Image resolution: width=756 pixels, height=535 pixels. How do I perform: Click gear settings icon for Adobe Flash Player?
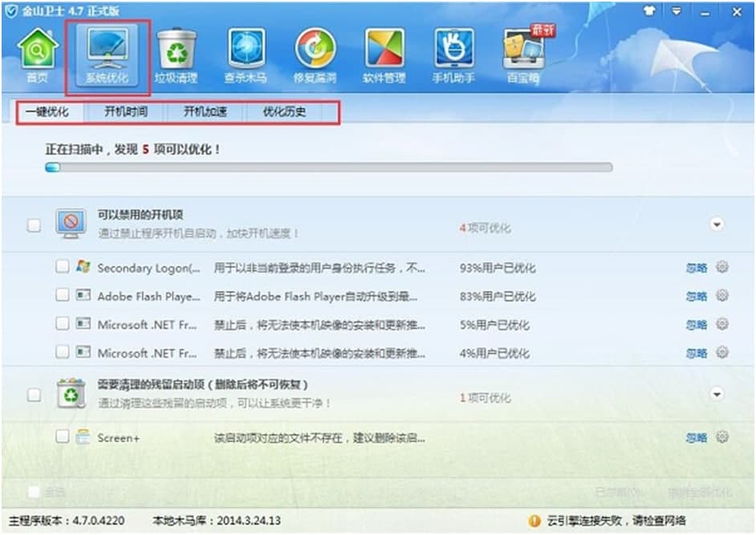tap(721, 295)
